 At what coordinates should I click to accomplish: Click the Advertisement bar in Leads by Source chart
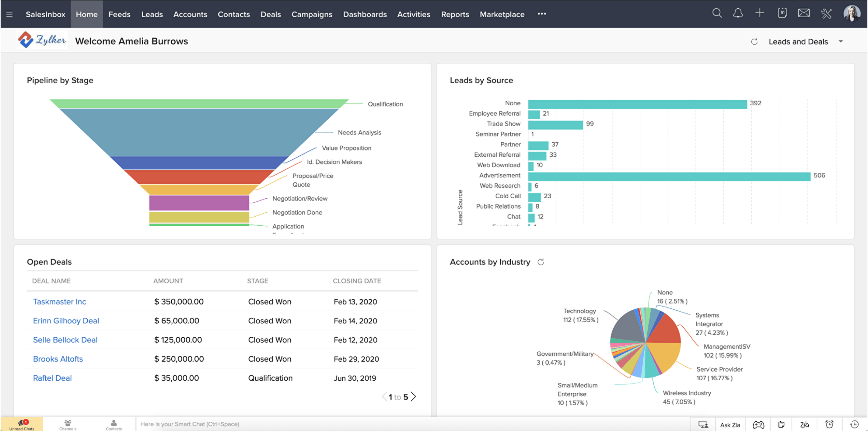click(x=664, y=175)
